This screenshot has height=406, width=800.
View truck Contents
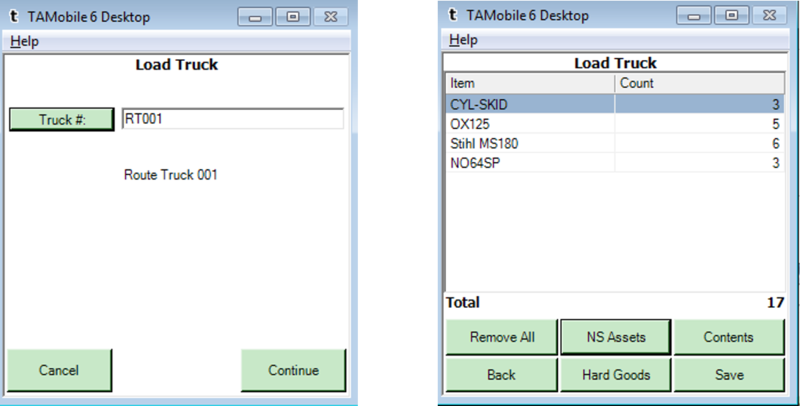(729, 337)
